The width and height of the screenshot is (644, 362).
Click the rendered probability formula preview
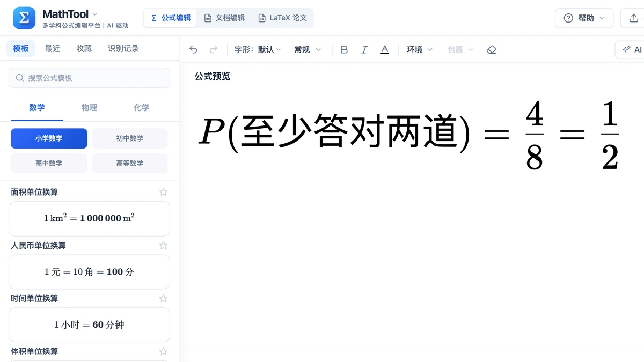[409, 135]
